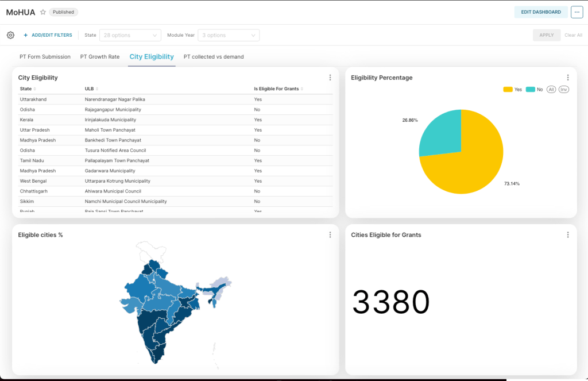Toggle the No series in pie legend
588x381 pixels.
(x=535, y=89)
